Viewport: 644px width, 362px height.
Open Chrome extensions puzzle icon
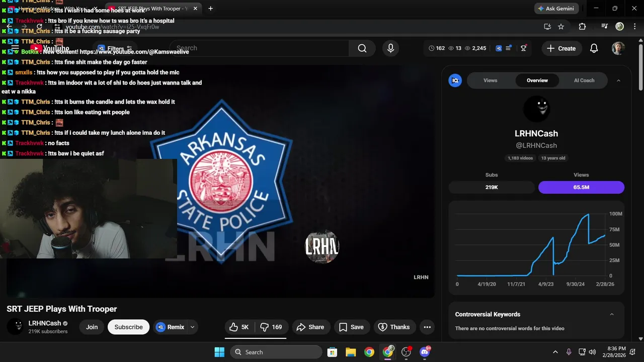pos(582,27)
